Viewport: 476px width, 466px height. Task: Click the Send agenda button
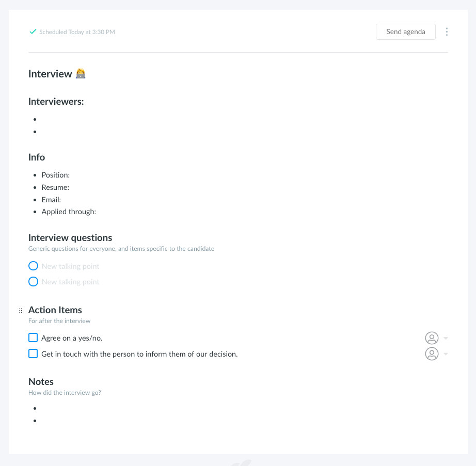point(406,31)
